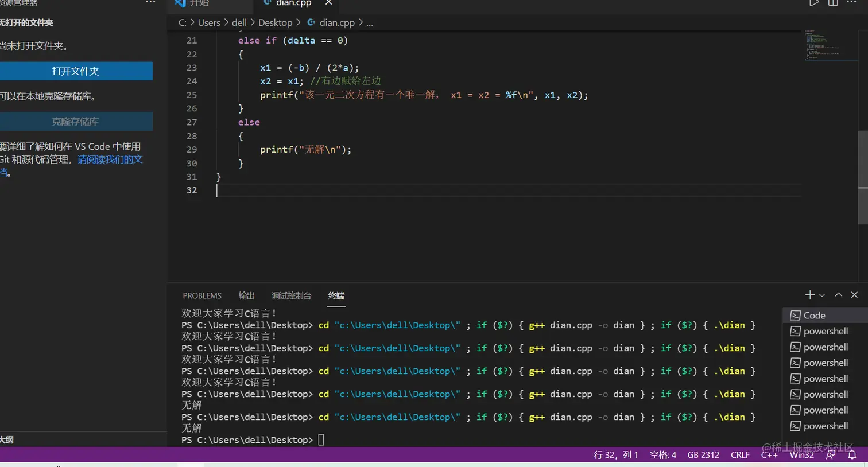Open the editor's more actions ellipsis
Image resolution: width=868 pixels, height=467 pixels.
point(851,2)
